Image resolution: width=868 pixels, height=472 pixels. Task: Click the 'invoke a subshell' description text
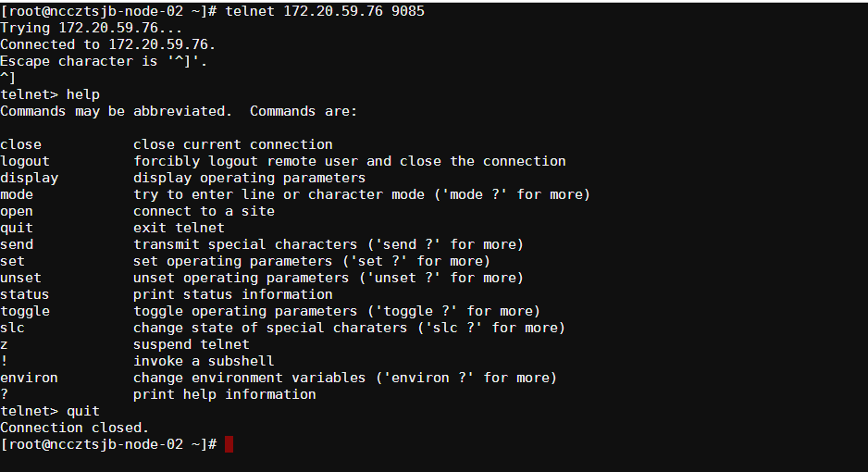point(204,361)
